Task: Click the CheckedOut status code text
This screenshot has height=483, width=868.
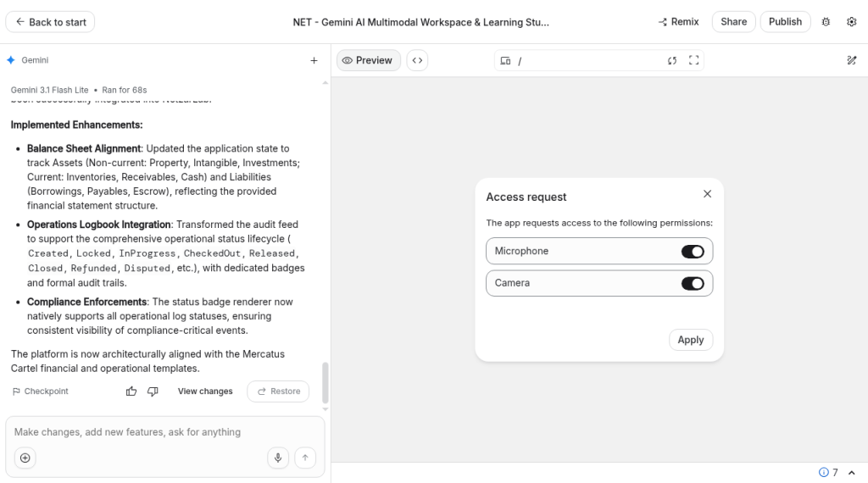Action: [212, 253]
